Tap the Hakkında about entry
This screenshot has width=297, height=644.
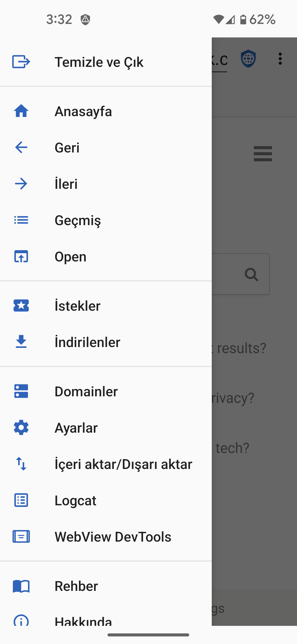(83, 621)
